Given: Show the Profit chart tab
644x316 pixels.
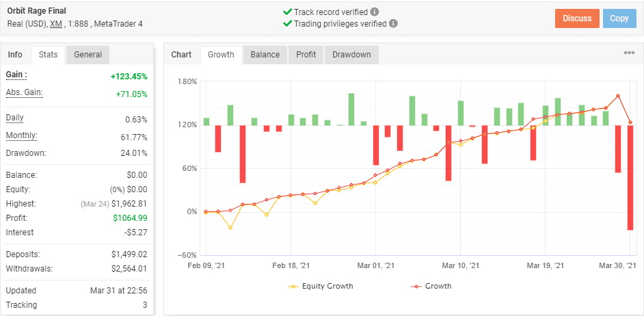Looking at the screenshot, I should pos(306,55).
